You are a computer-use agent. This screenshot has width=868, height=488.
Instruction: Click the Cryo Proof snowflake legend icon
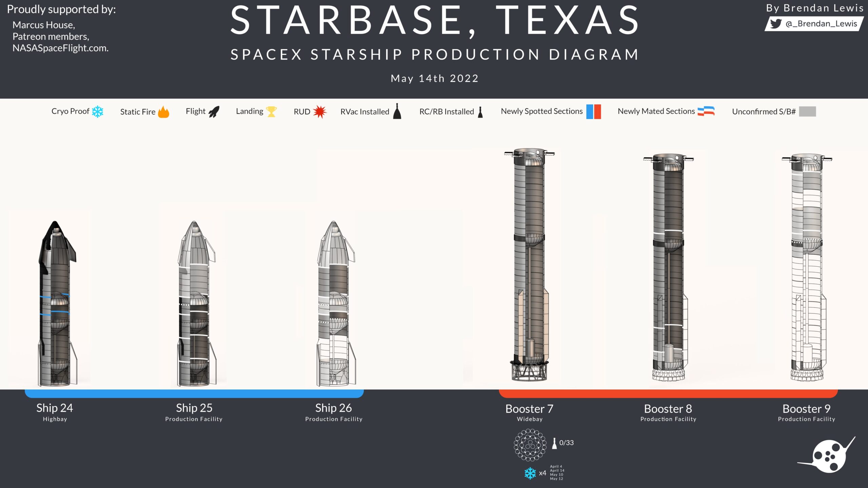point(98,111)
